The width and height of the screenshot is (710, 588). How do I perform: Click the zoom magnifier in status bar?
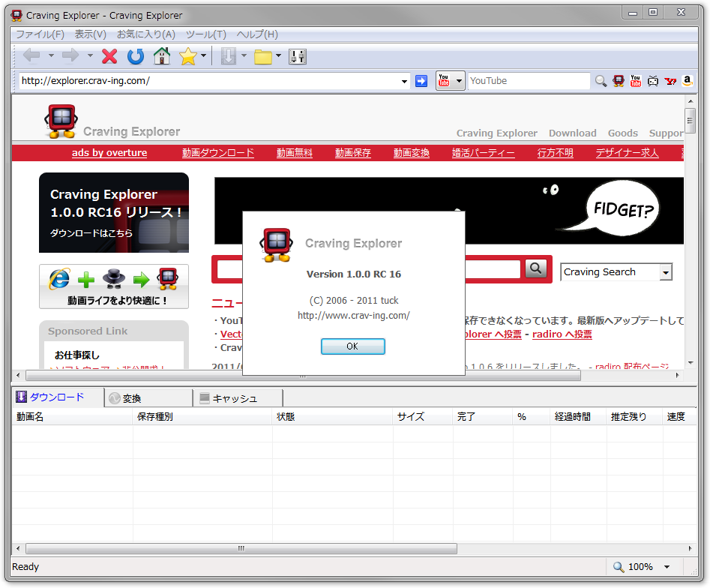click(618, 567)
